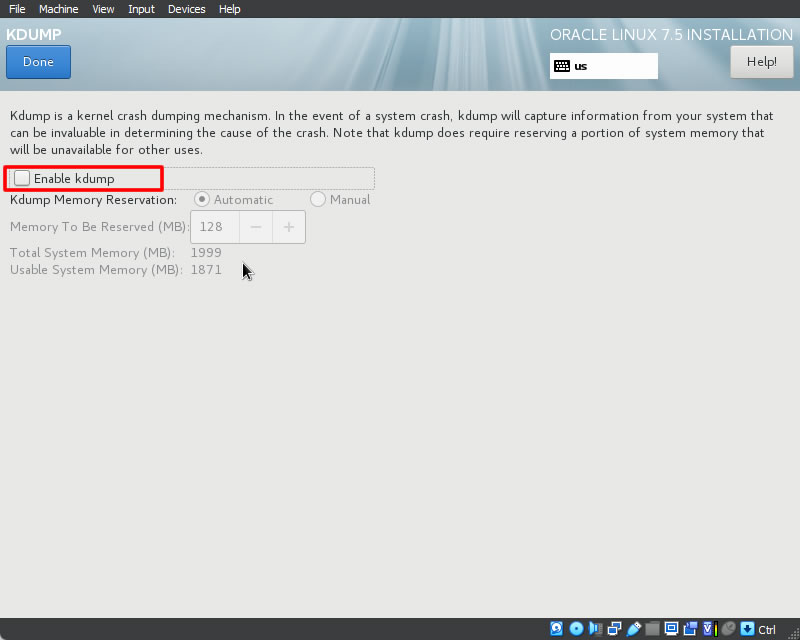Screen dimensions: 800x640
Task: Open the File menu
Action: pos(17,9)
